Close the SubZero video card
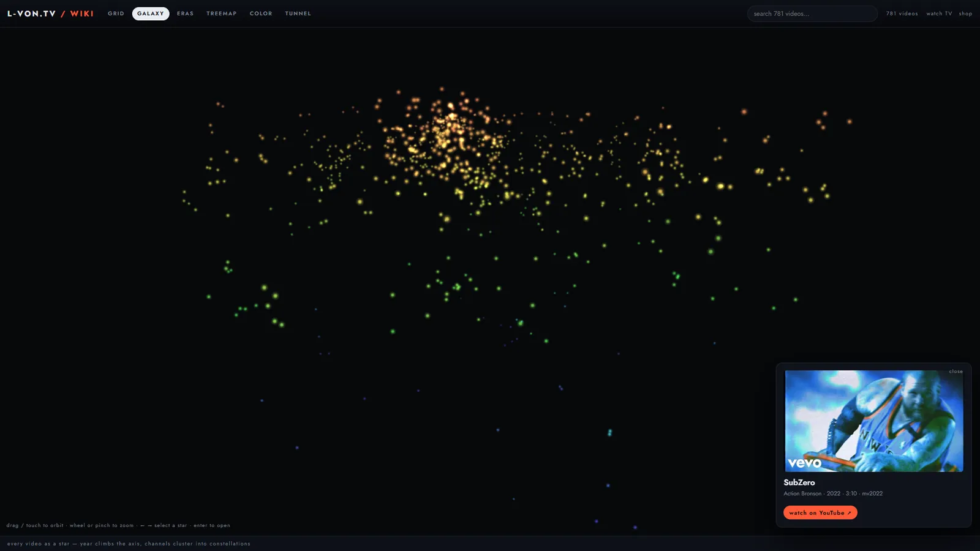 [x=956, y=372]
